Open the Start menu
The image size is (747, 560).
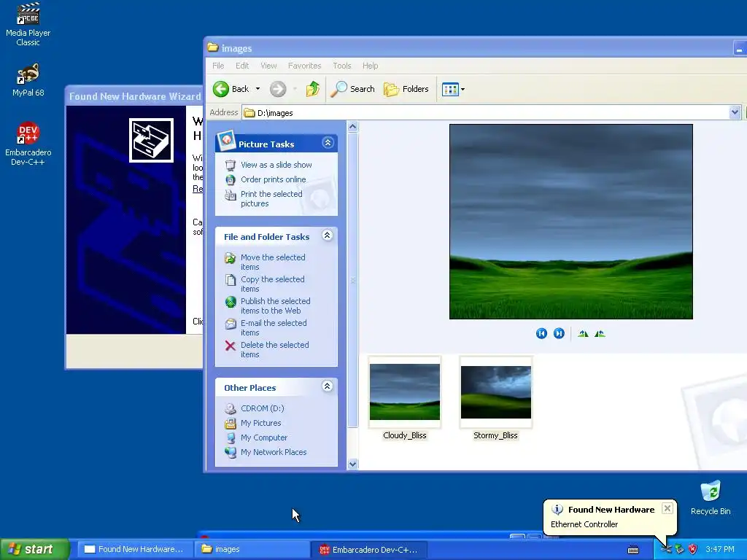34,549
